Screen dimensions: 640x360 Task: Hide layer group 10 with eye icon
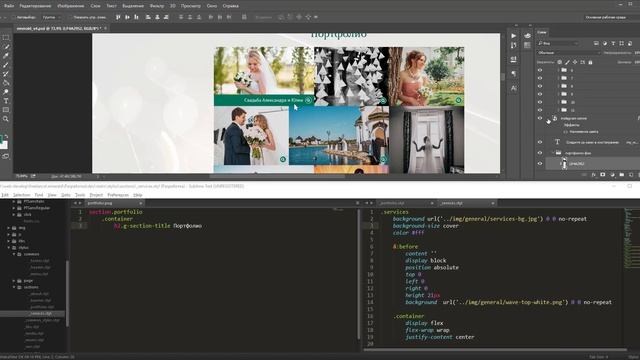click(x=540, y=102)
